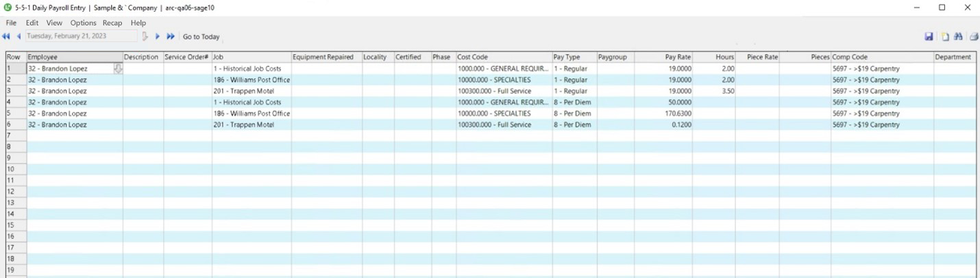980x278 pixels.
Task: Print using the printer icon
Action: [974, 37]
